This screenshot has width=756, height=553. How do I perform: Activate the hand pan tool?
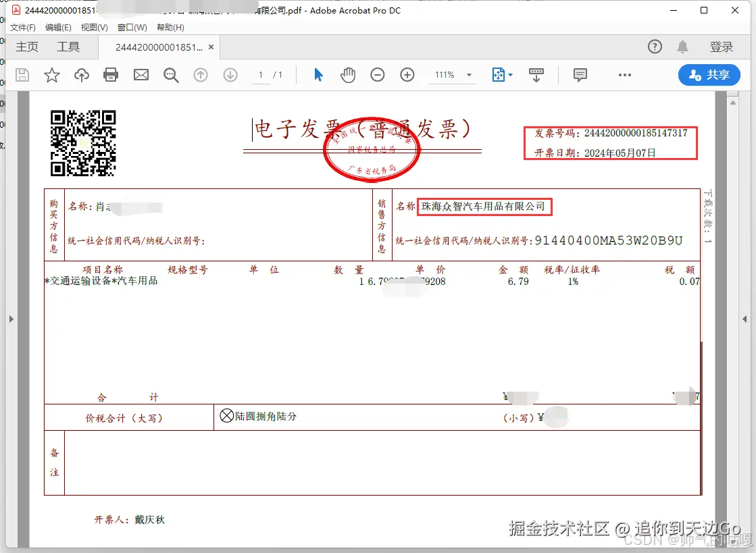point(348,75)
